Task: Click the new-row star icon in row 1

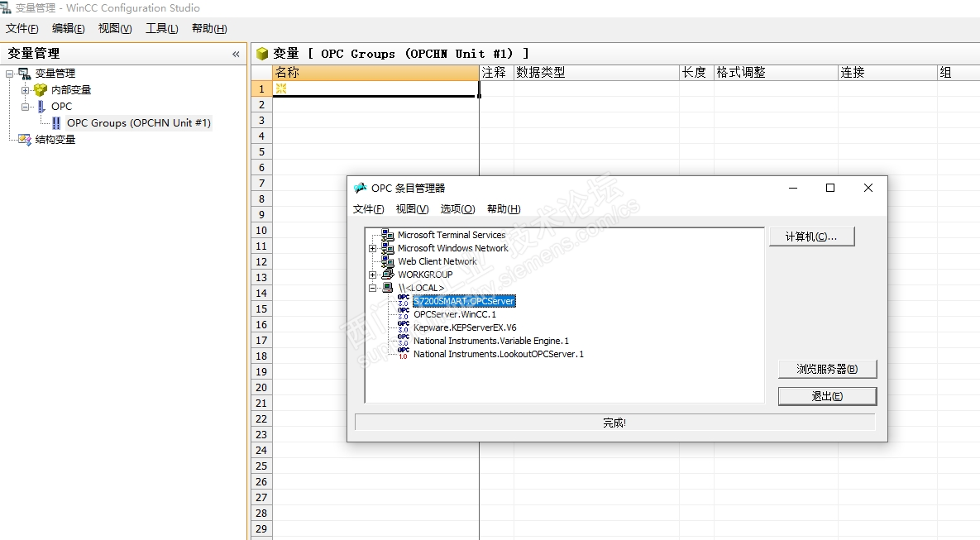Action: (281, 88)
